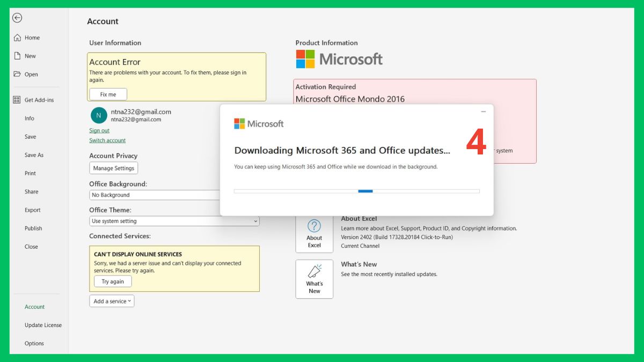Switch to the Account tab

pos(34,306)
